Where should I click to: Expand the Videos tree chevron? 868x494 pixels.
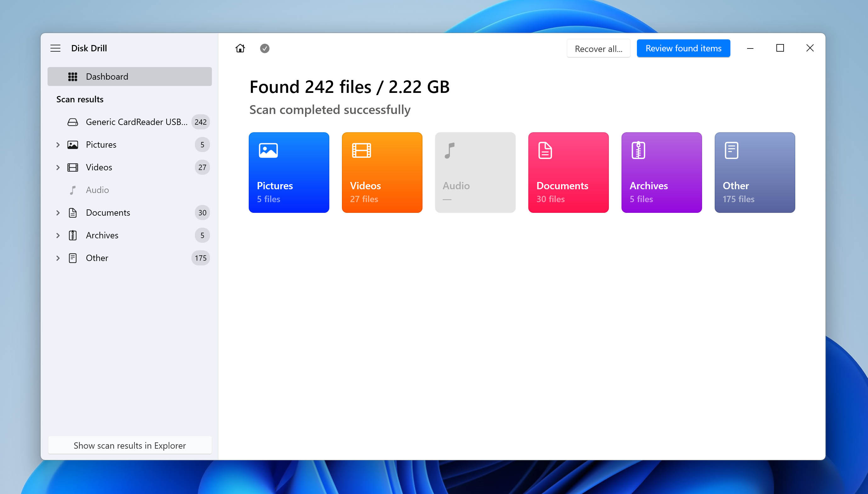pyautogui.click(x=58, y=168)
